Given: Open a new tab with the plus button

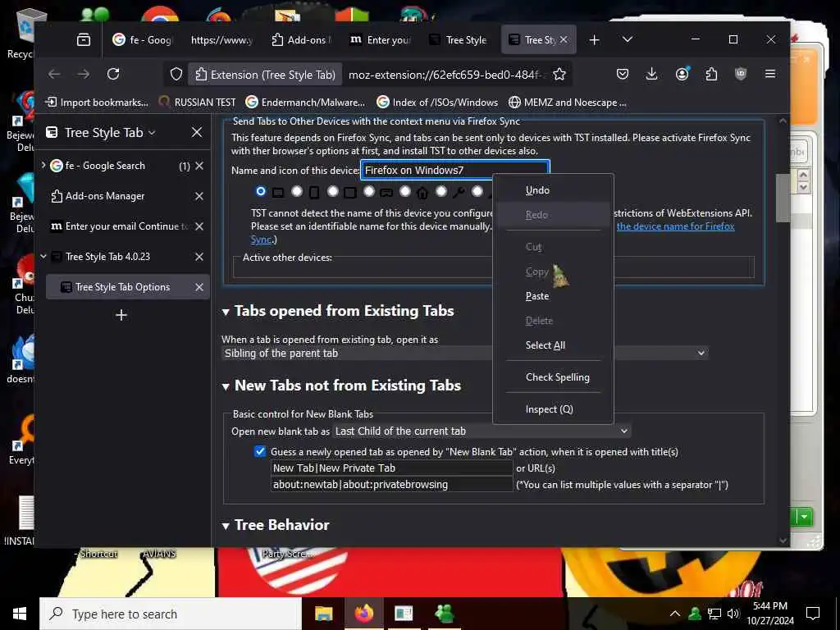Looking at the screenshot, I should point(594,39).
